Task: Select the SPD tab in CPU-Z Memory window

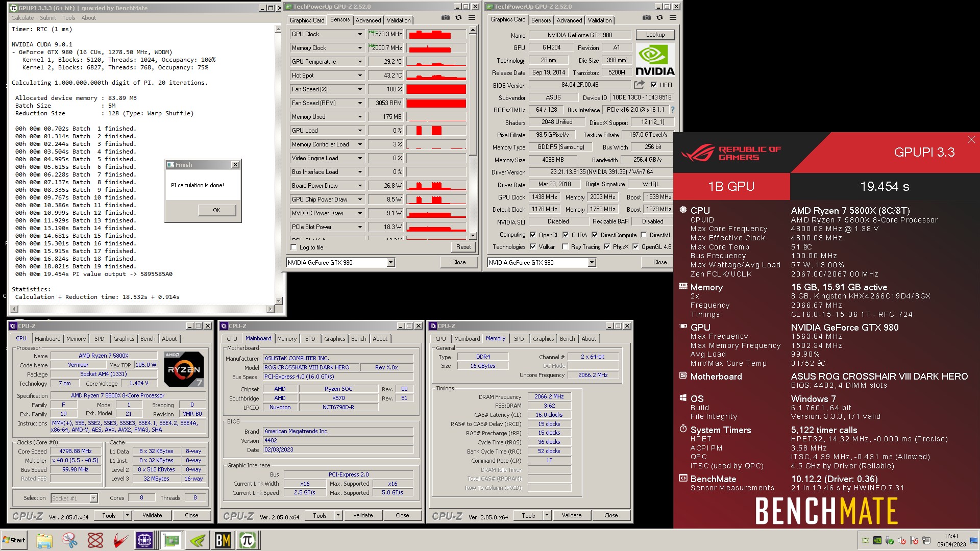Action: (519, 339)
